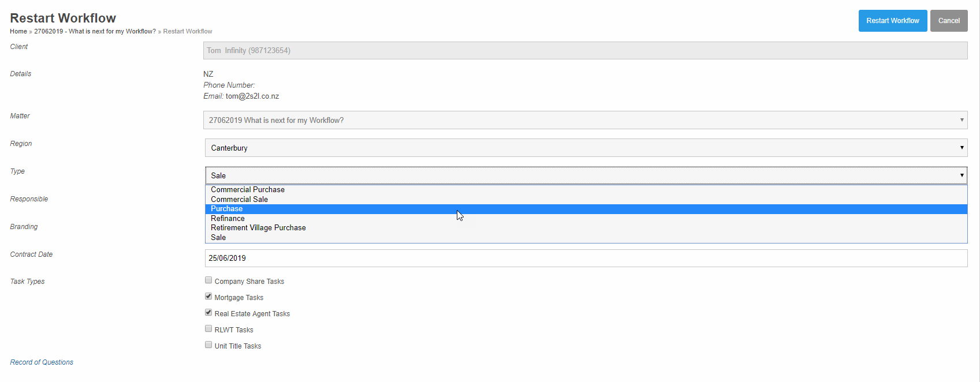This screenshot has width=980, height=382.
Task: Enable Unit Title Tasks checkbox
Action: point(208,345)
